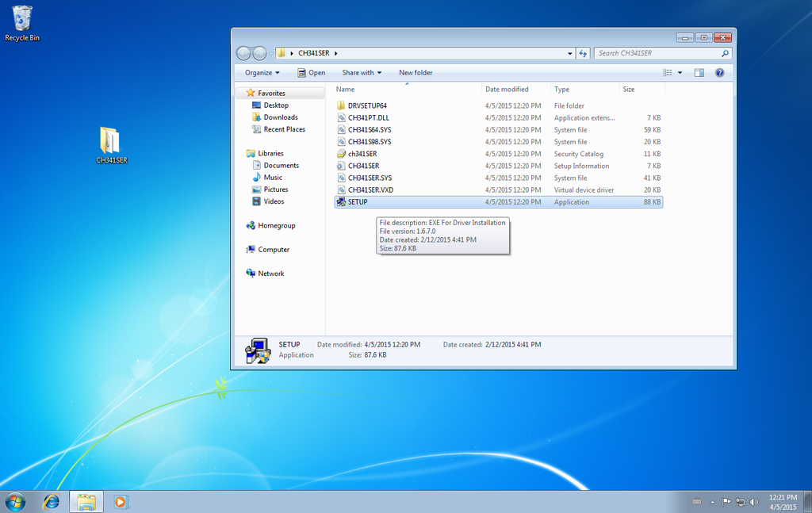Open the Recycle Bin desktop icon
Viewport: 812px width, 513px height.
click(x=21, y=23)
